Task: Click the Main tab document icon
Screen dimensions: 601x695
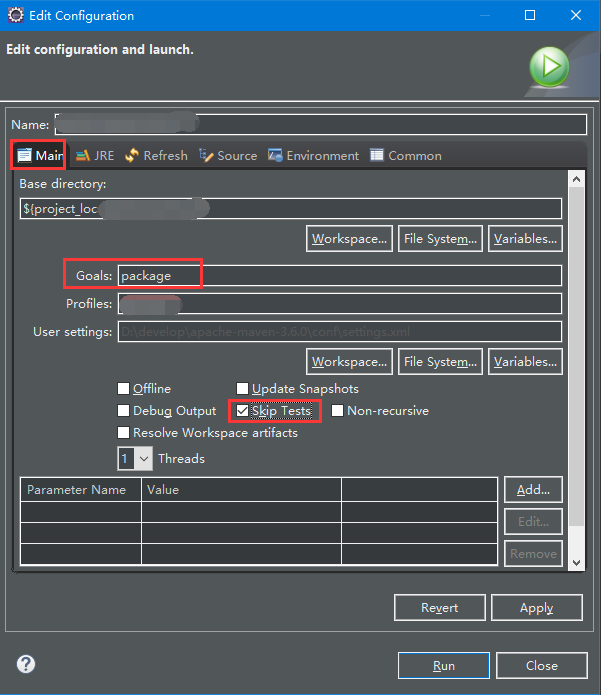Action: click(x=24, y=156)
